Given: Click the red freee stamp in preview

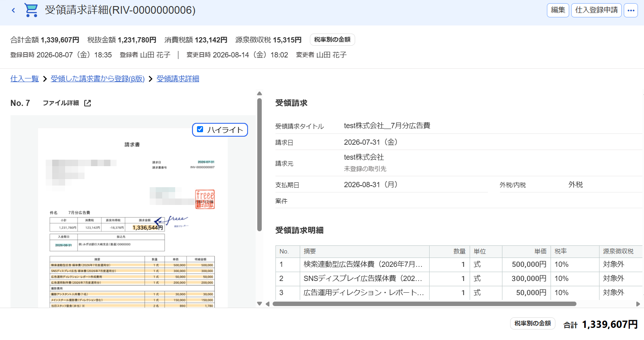Looking at the screenshot, I should pyautogui.click(x=205, y=199).
